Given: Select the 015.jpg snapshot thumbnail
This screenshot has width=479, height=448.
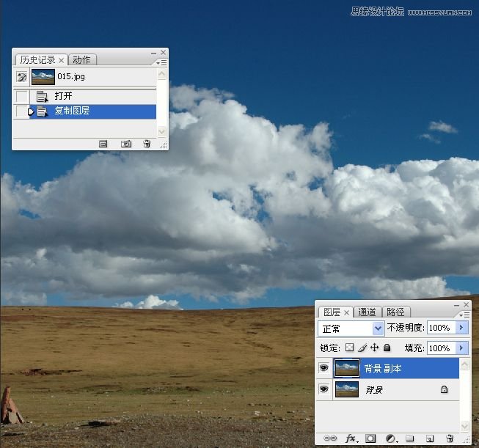Looking at the screenshot, I should [x=44, y=76].
